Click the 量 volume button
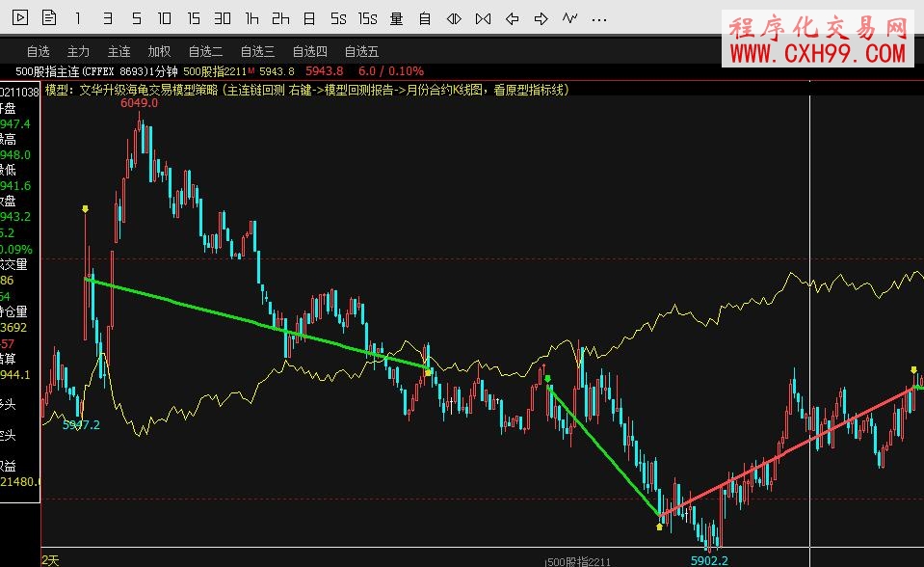 click(397, 18)
